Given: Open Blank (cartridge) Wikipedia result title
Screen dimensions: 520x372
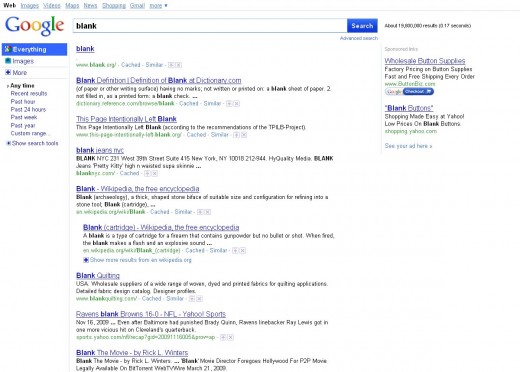Looking at the screenshot, I should [x=161, y=228].
